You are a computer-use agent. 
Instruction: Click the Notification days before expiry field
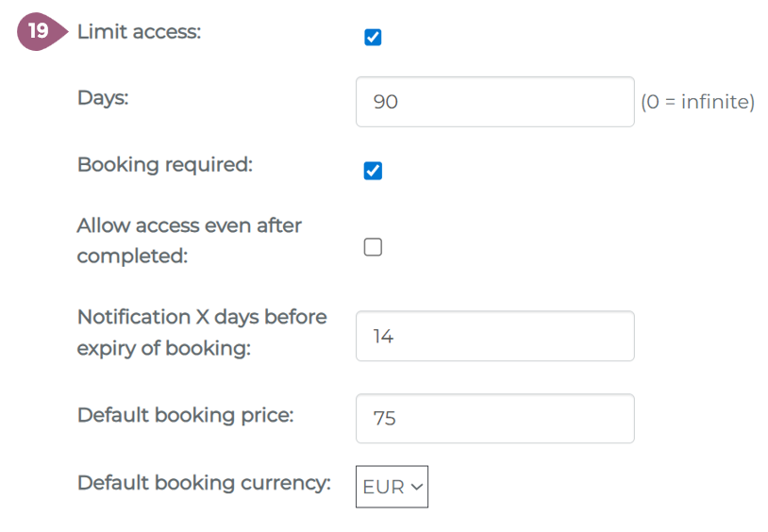[494, 336]
